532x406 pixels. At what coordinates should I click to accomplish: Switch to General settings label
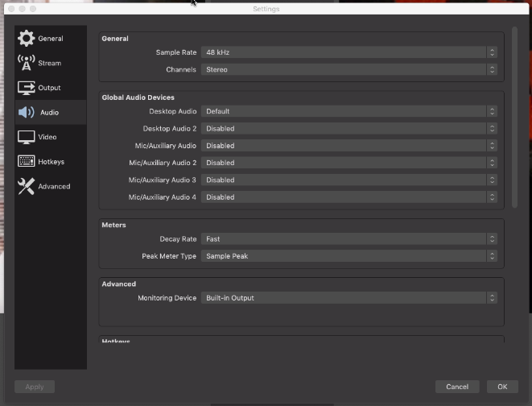pos(51,39)
